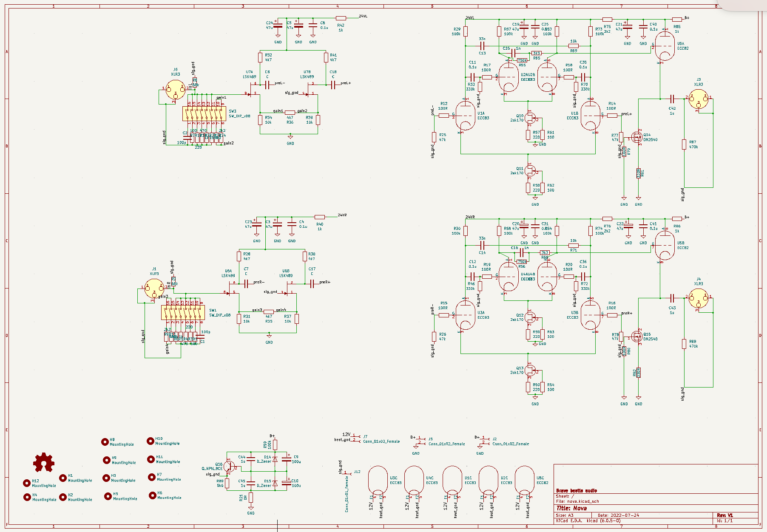Click the Q14 DN2540 MOSFET symbol

(637, 137)
